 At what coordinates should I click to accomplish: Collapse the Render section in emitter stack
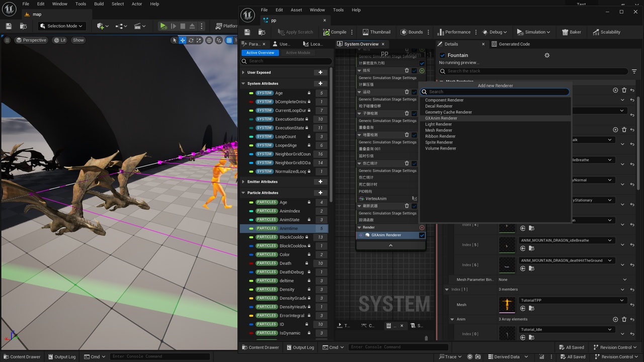point(360,227)
